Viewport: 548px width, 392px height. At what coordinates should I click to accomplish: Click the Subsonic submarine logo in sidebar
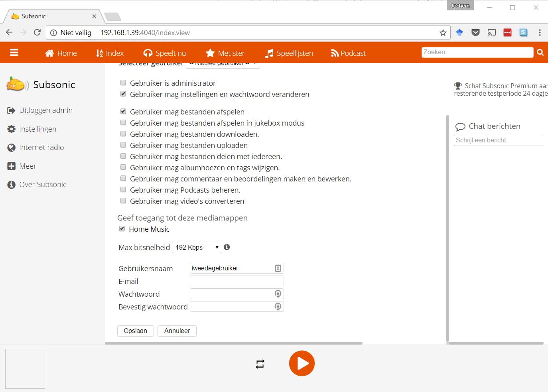[18, 84]
